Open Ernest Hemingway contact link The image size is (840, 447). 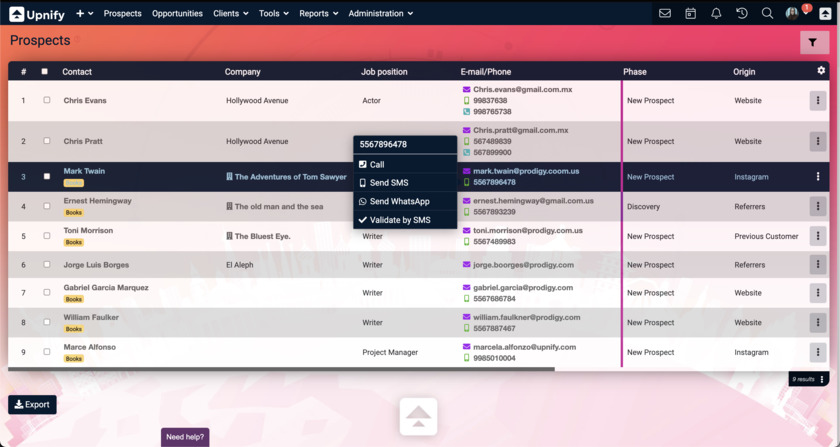[98, 201]
